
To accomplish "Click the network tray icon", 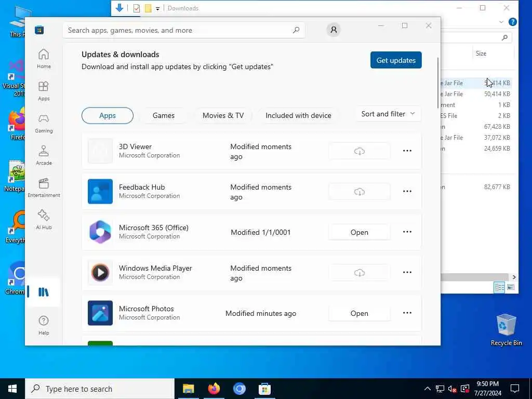I will pyautogui.click(x=440, y=389).
